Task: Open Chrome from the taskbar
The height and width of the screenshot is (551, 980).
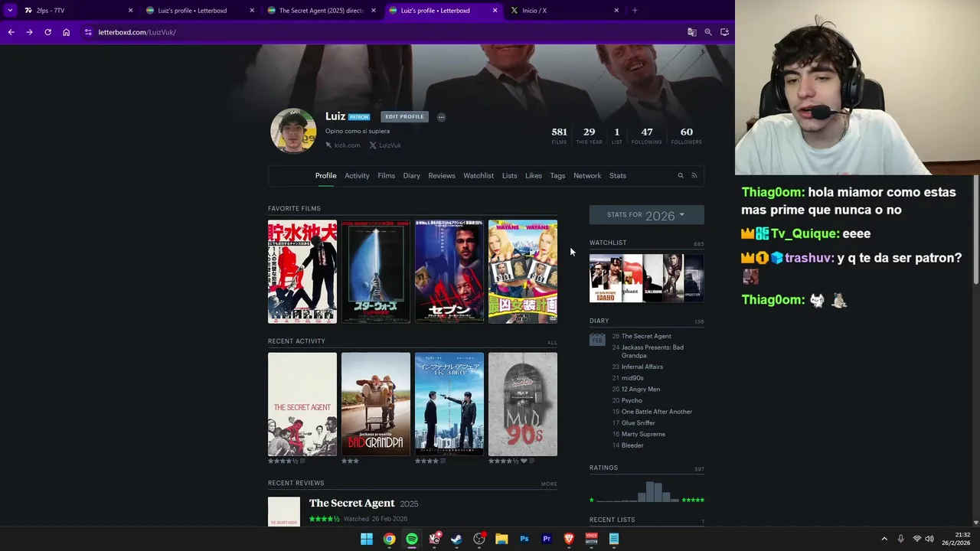Action: pyautogui.click(x=389, y=539)
